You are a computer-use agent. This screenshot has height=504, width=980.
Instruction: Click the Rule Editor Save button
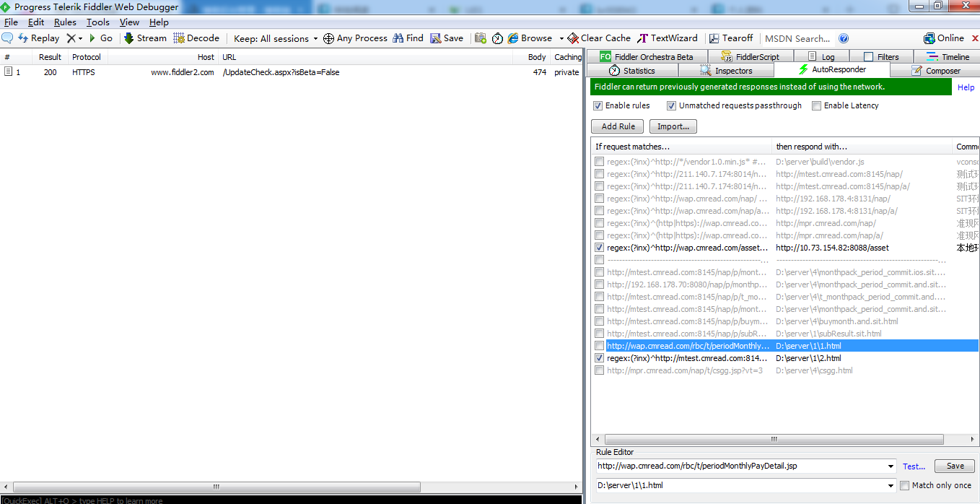click(x=955, y=466)
